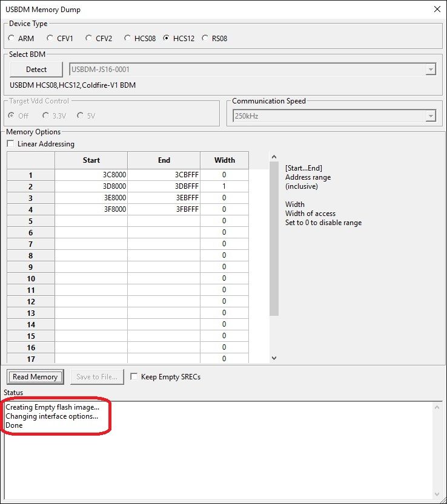This screenshot has height=504, width=447.
Task: Select end address cell 3CBFFF
Action: click(164, 175)
